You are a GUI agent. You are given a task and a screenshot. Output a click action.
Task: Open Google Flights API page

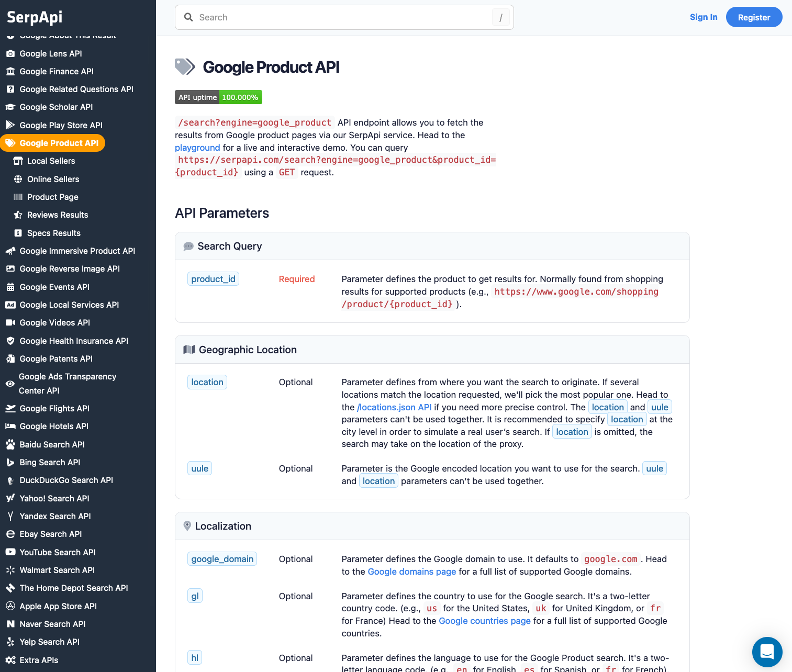(x=54, y=408)
